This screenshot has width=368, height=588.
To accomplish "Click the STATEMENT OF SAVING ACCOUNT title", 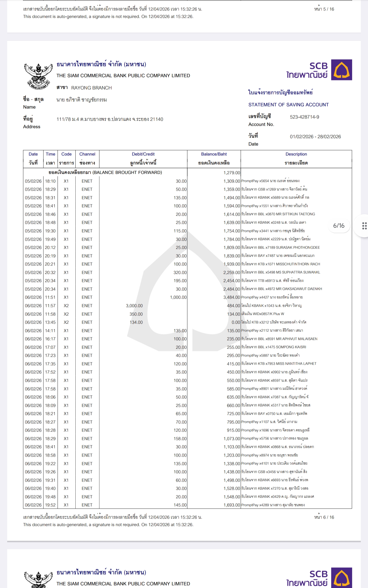I will tap(288, 105).
